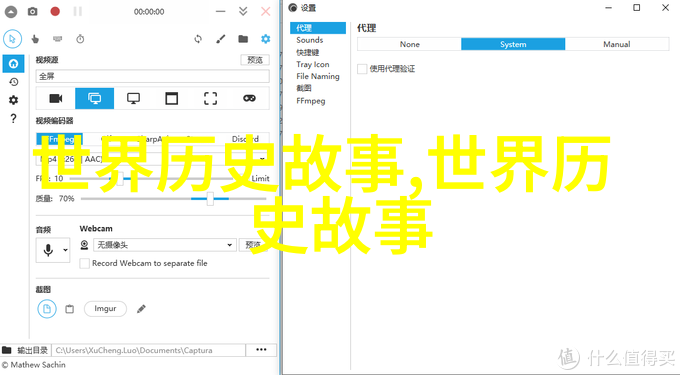Screen dimensions: 680x375
Task: Start recording with the red record button
Action: [x=55, y=11]
